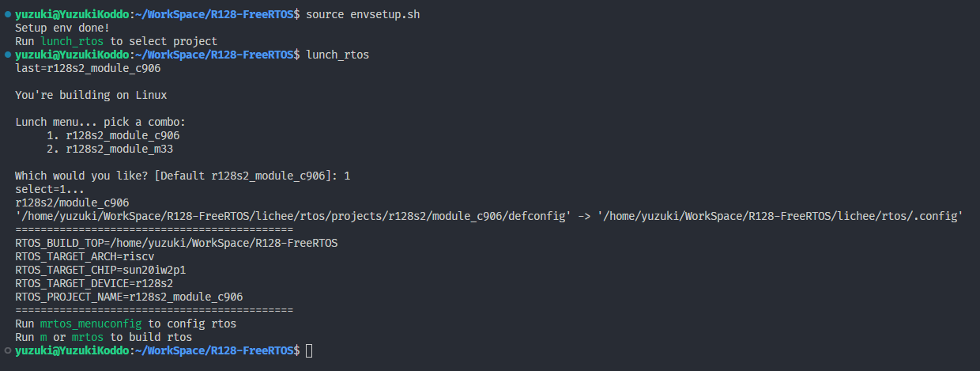The image size is (980, 371).
Task: Click the RTOS_BUILD_TOP output line
Action: (x=176, y=243)
